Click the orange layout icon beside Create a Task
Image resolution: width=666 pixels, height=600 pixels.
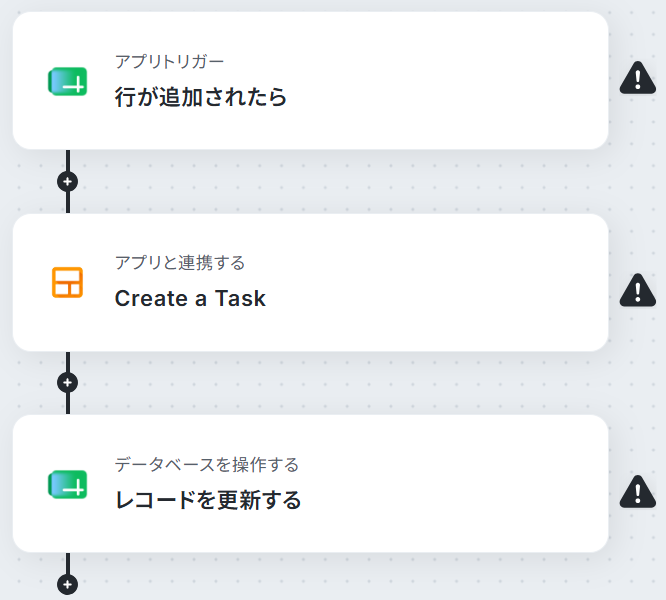(68, 282)
